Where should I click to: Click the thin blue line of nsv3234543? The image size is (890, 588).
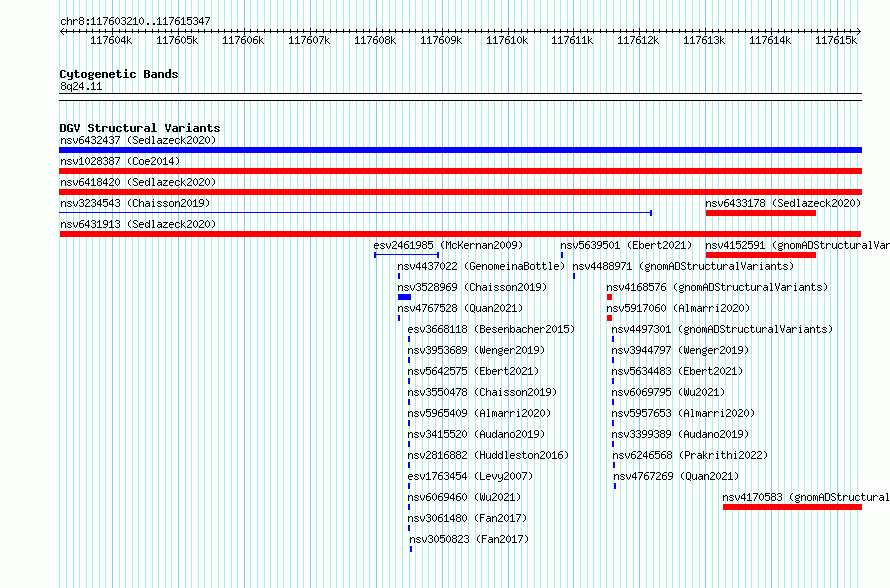(355, 213)
